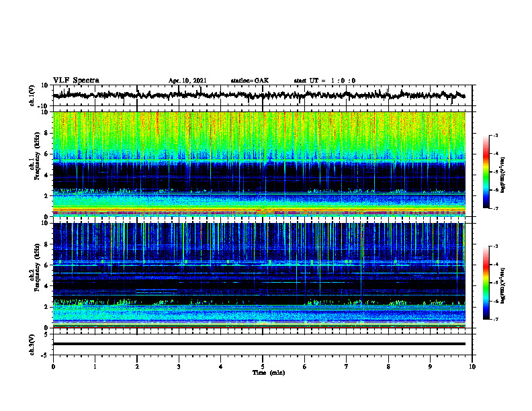The height and width of the screenshot is (411, 532).
Task: Click time axis tick label "7"
Action: tap(347, 367)
